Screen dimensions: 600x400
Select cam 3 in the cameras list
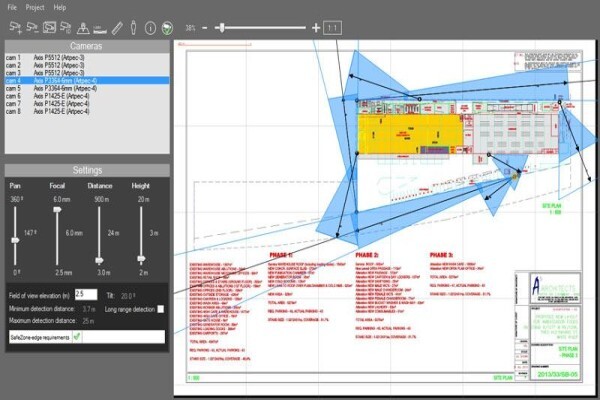coord(87,73)
